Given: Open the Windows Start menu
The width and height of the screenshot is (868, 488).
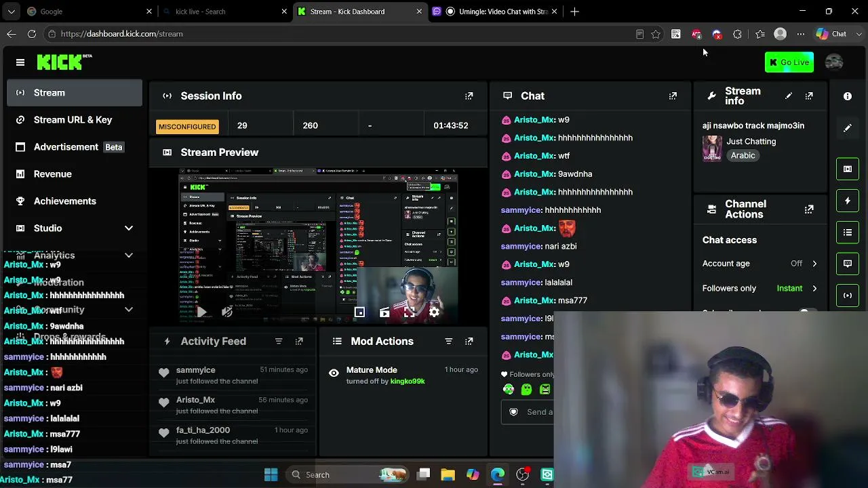Looking at the screenshot, I should (x=271, y=474).
